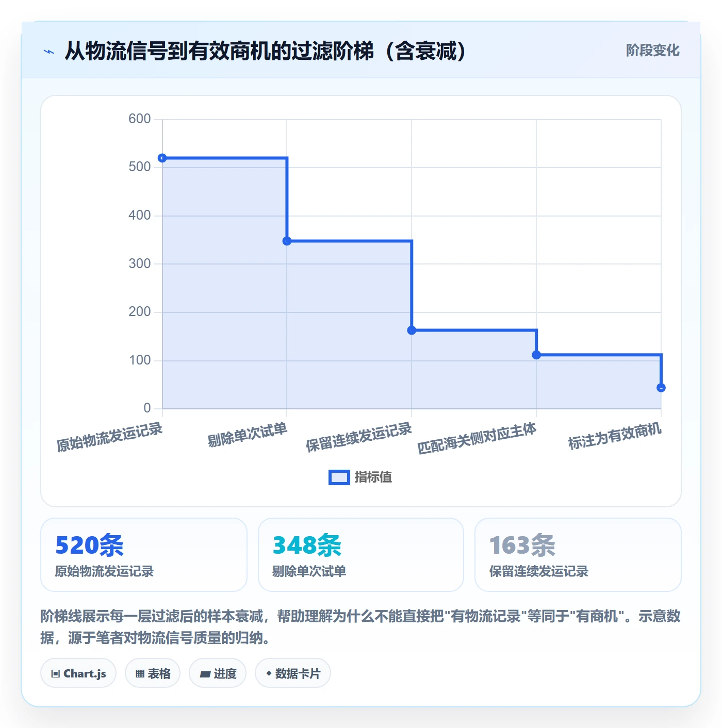Click the y-axis value 200

(x=140, y=312)
